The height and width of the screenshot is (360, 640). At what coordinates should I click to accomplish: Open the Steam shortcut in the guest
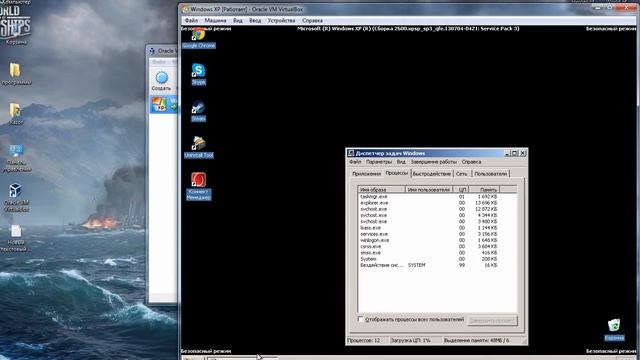(198, 111)
